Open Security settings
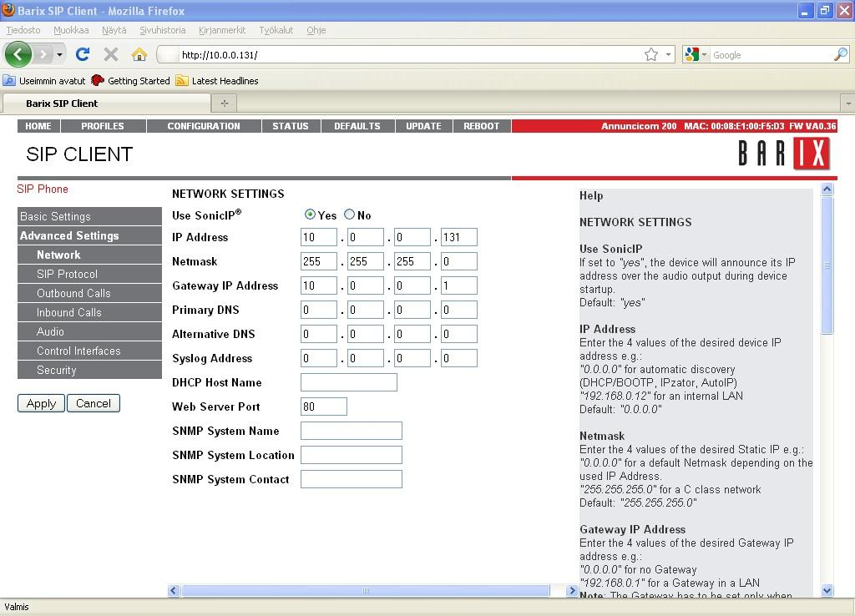This screenshot has width=855, height=616. (x=89, y=370)
